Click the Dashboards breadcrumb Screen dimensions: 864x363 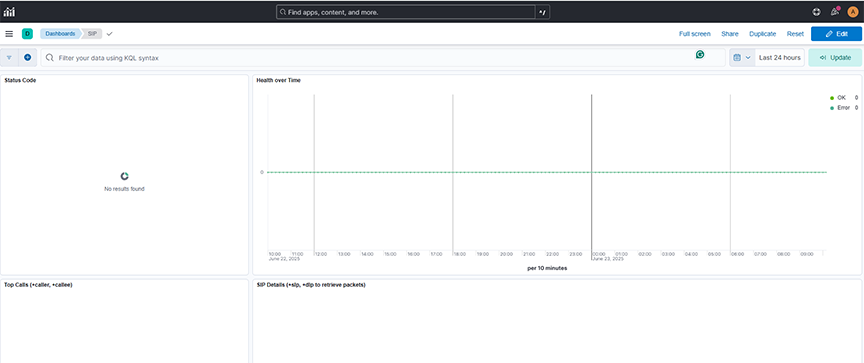(60, 34)
